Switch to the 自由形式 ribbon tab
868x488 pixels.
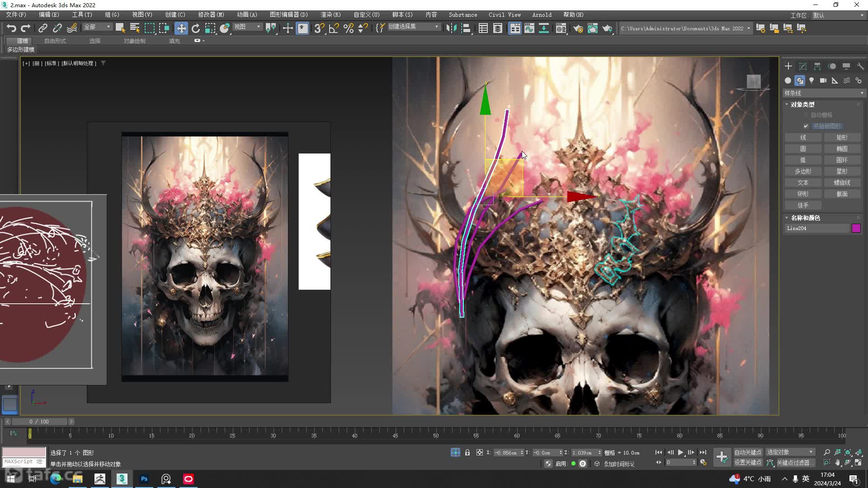(x=55, y=41)
